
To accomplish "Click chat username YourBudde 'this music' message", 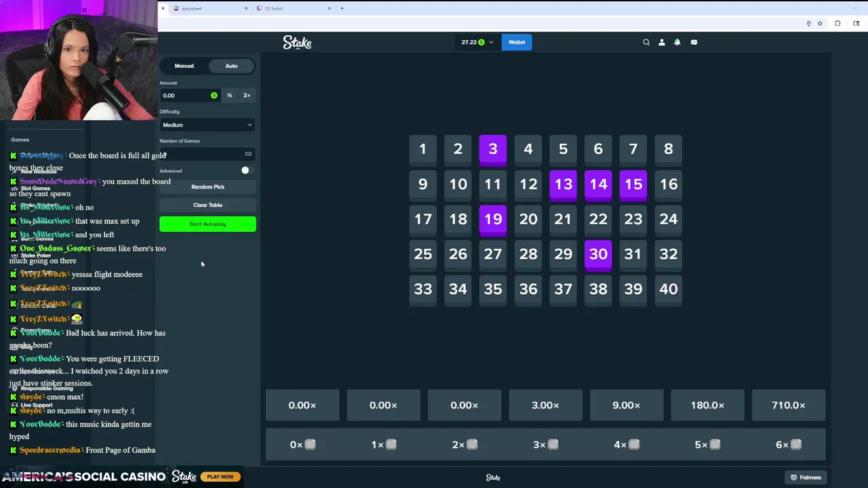I will pyautogui.click(x=40, y=424).
